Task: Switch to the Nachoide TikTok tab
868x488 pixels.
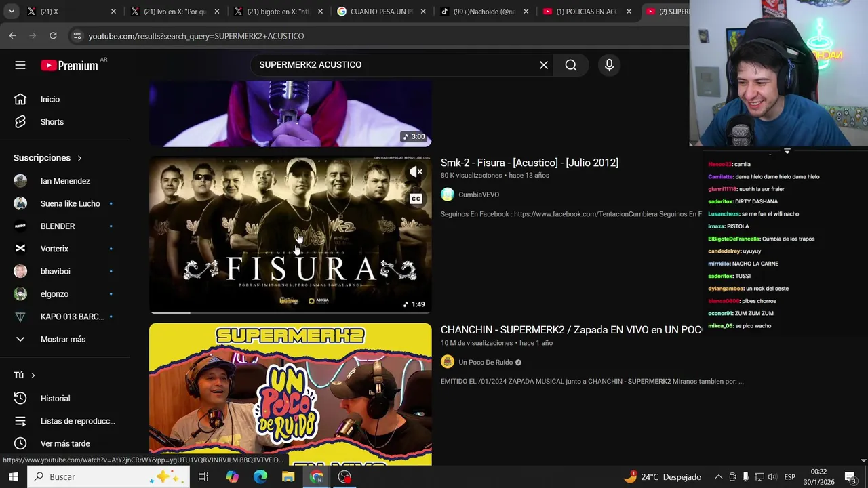Action: pos(484,12)
